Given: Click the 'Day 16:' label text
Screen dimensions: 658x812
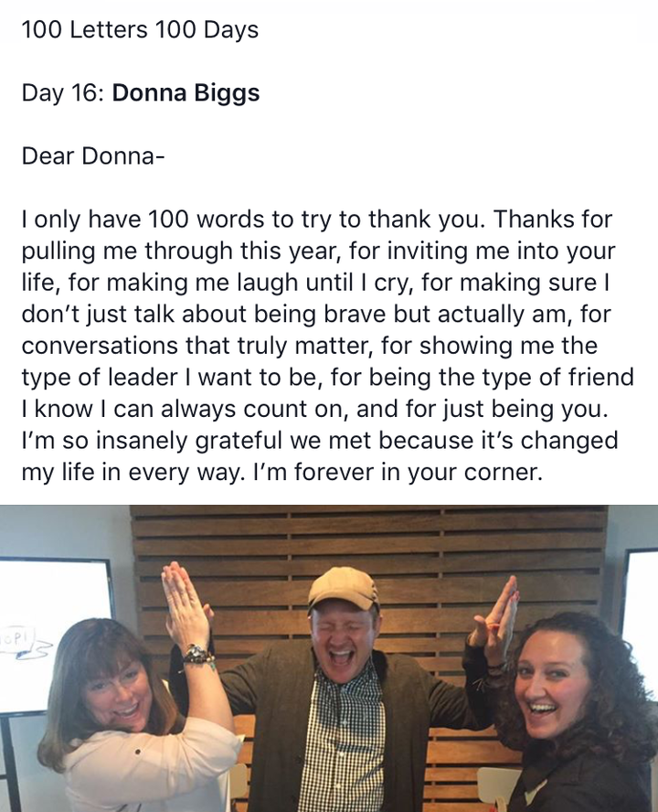Looking at the screenshot, I should (64, 93).
